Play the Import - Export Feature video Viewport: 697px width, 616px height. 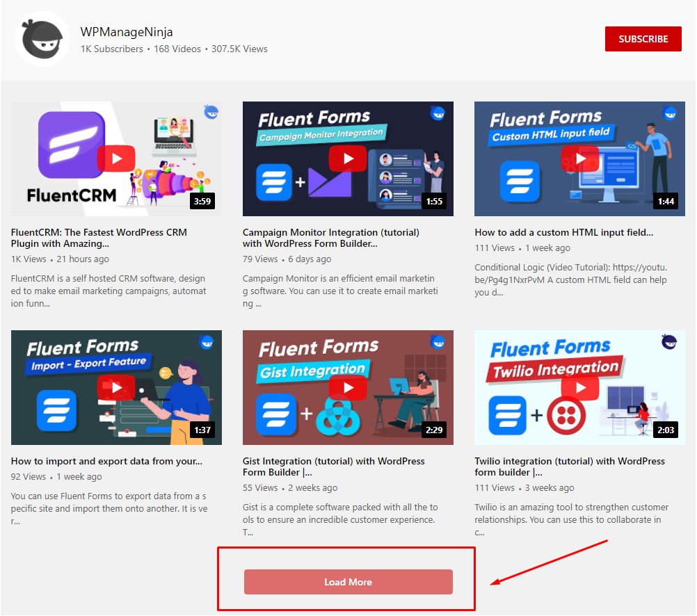click(116, 387)
